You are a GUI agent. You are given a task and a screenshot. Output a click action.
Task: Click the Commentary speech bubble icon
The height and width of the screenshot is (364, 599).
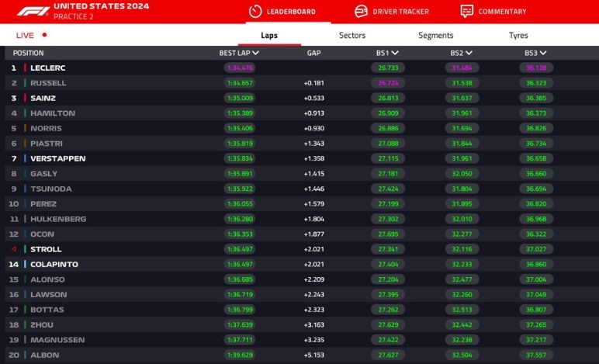pos(466,12)
